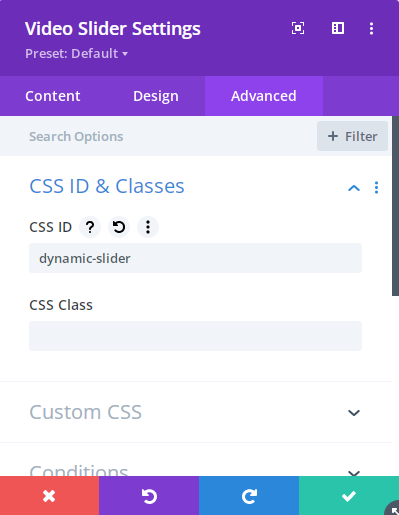Screen dimensions: 399x515
Task: Open CSS ID & Classes section options
Action: coord(376,188)
